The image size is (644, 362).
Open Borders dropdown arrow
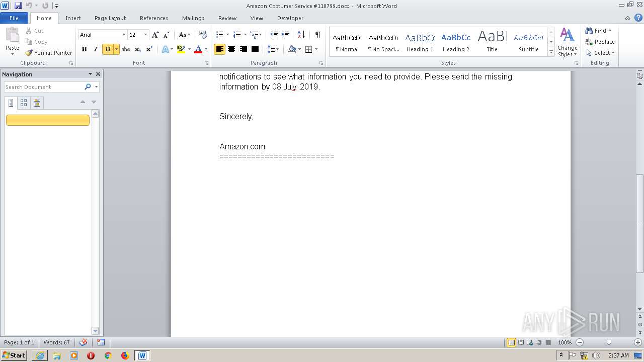tap(316, 49)
